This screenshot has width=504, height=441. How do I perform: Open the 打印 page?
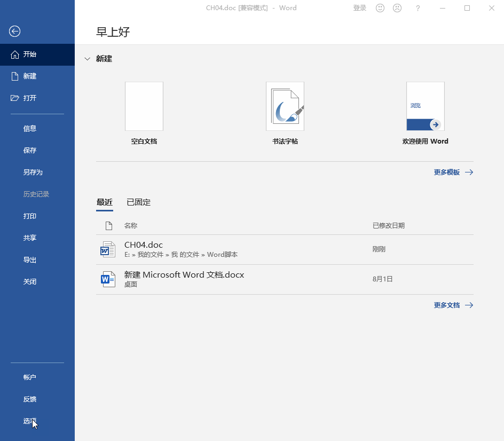37,216
